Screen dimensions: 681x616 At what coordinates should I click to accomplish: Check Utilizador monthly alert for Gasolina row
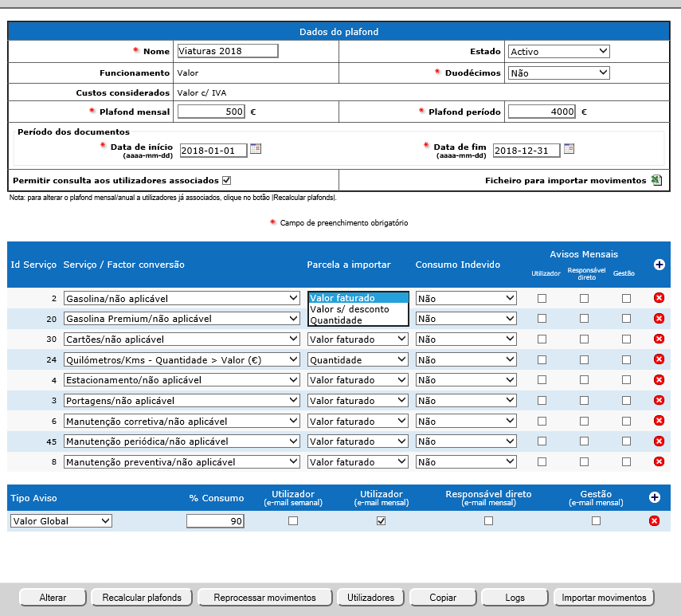542,299
